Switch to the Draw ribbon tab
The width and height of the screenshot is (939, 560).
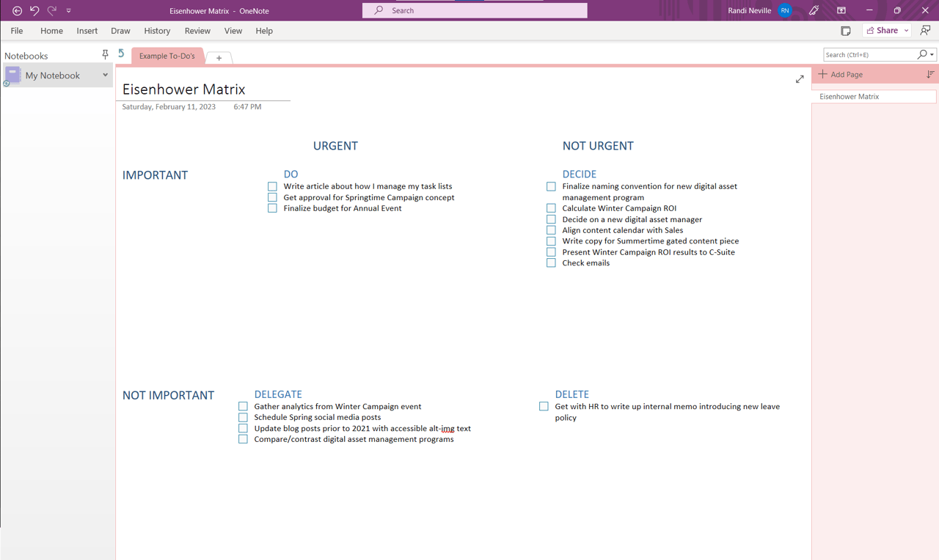point(120,30)
